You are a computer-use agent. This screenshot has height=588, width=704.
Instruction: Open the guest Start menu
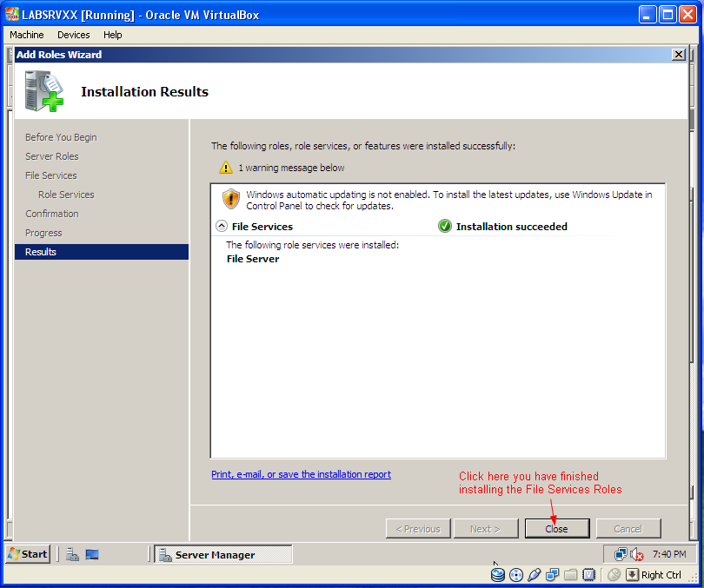coord(28,554)
